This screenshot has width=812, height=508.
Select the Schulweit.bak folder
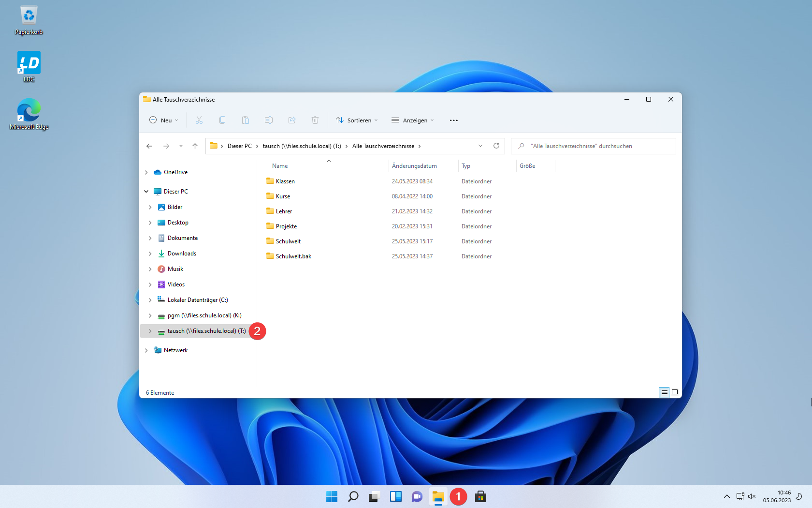(293, 256)
